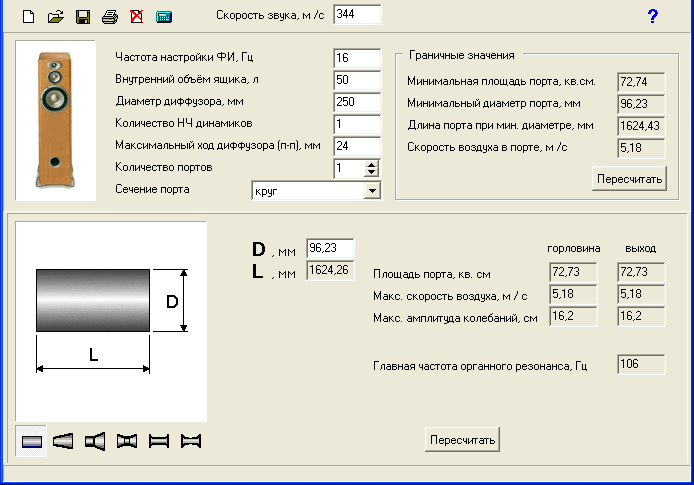Click the выход port area value 72,73

(x=641, y=272)
